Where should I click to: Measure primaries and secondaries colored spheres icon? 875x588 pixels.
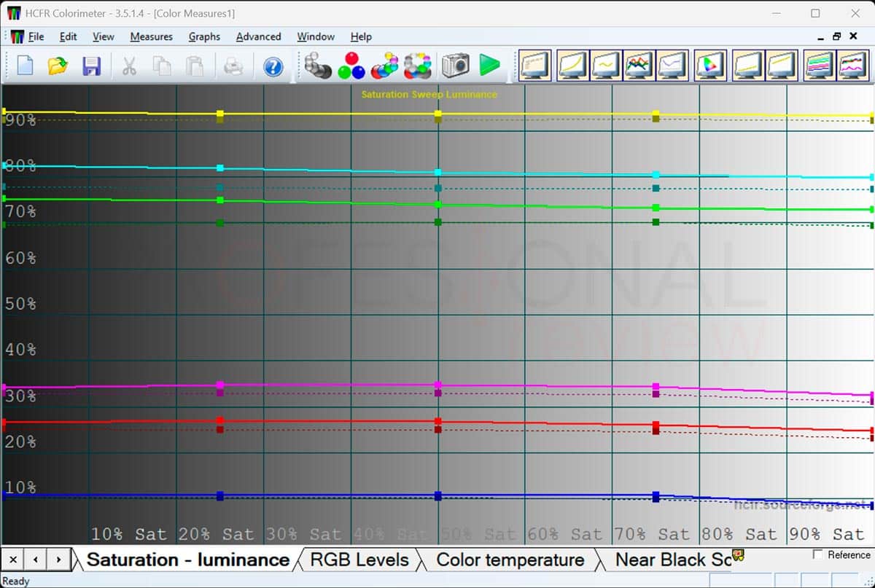[385, 66]
